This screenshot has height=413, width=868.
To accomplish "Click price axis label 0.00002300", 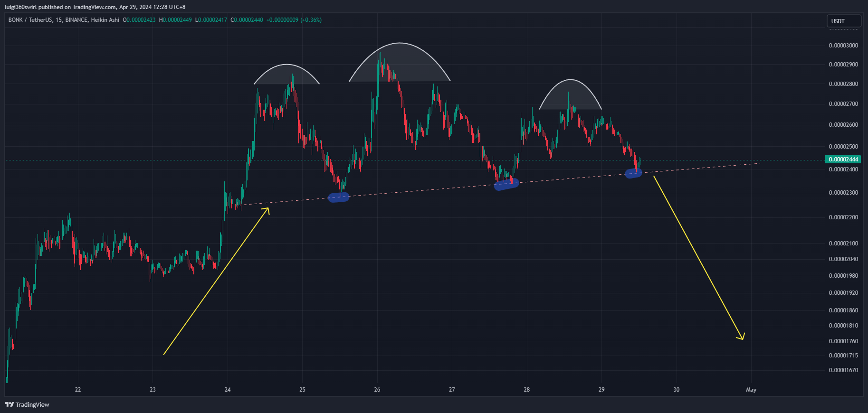I will coord(843,193).
